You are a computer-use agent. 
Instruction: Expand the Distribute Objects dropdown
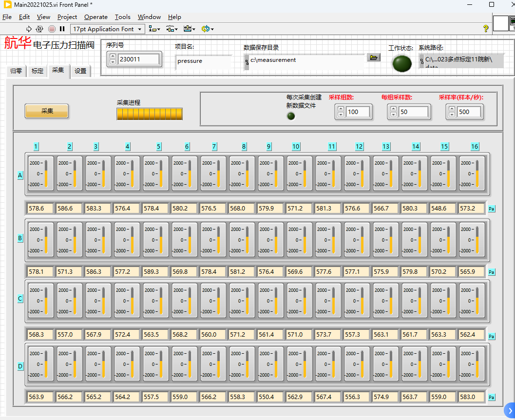(172, 29)
